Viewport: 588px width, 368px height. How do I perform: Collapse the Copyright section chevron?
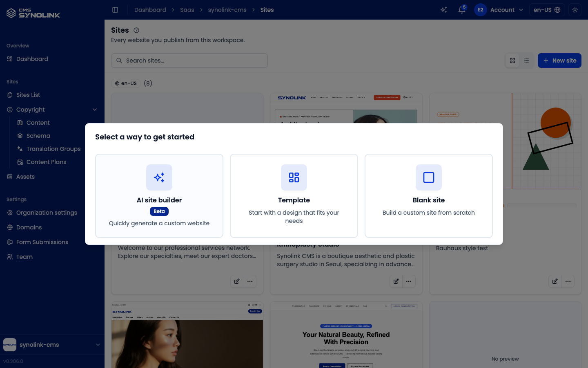pos(95,110)
